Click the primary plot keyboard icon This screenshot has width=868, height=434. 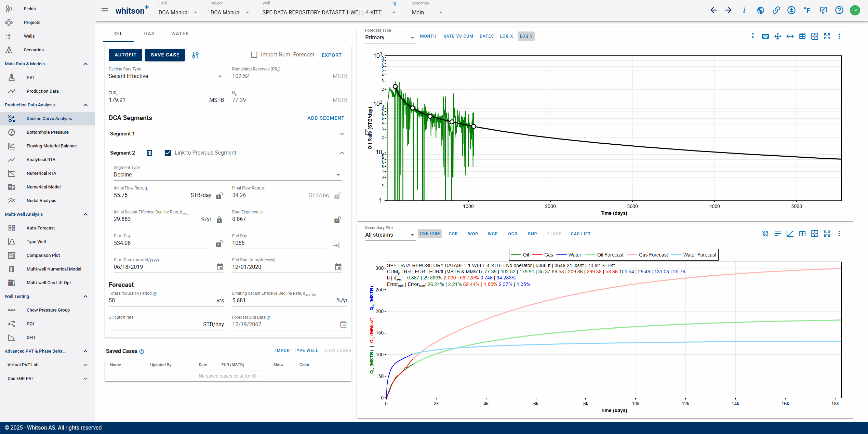pyautogui.click(x=765, y=36)
